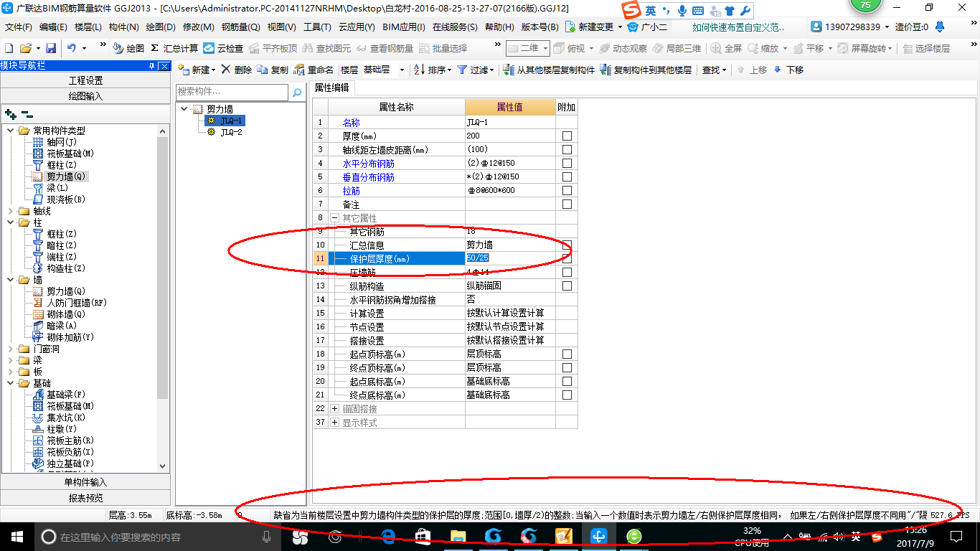The image size is (980, 551).
Task: Click 水平分布钢筋 value cell
Action: (510, 163)
